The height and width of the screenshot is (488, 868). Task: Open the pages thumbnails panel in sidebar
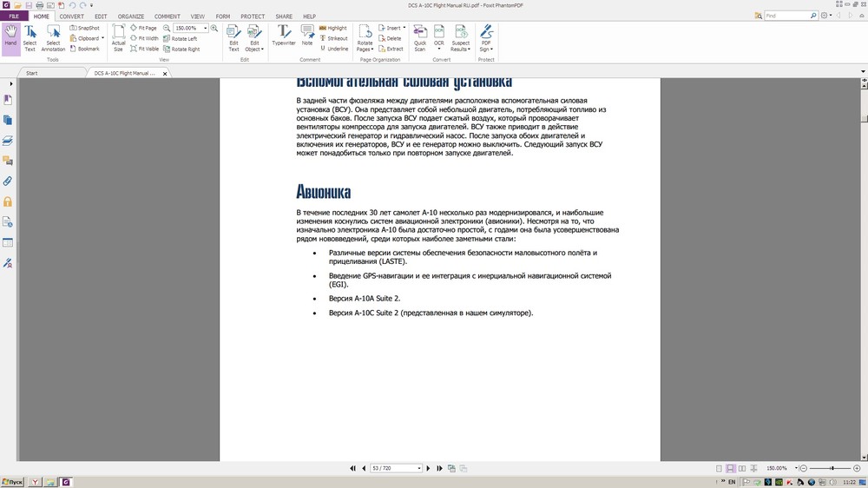tap(8, 120)
